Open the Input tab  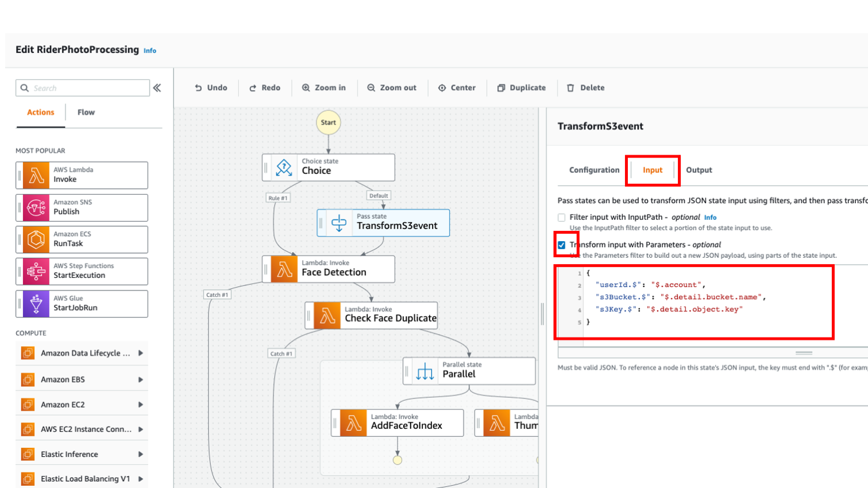[653, 170]
